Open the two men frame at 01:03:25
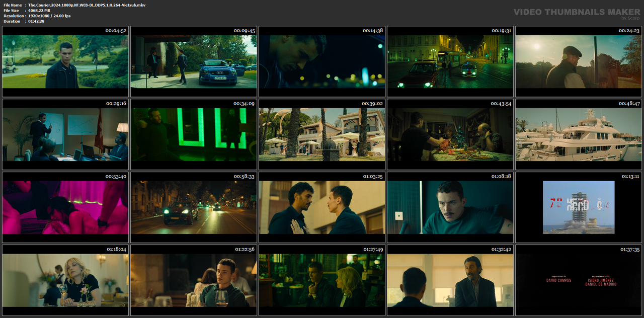Viewport: 644px width, 318px height. click(322, 207)
